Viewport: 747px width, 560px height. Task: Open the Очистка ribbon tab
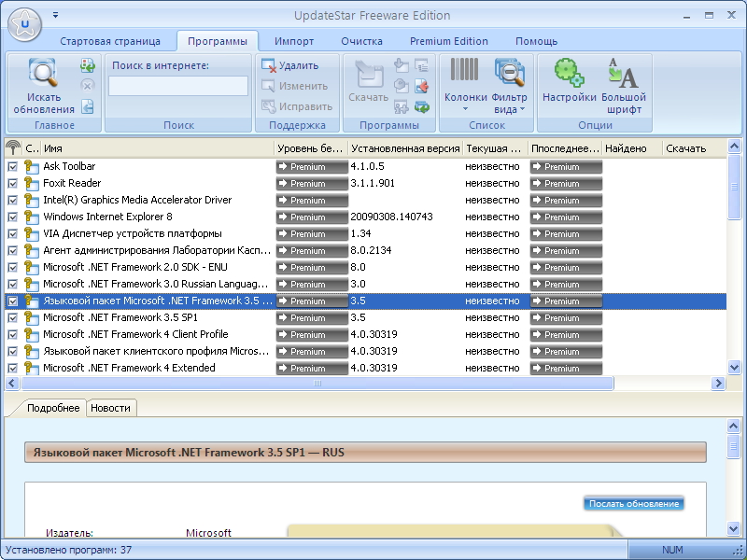(361, 41)
